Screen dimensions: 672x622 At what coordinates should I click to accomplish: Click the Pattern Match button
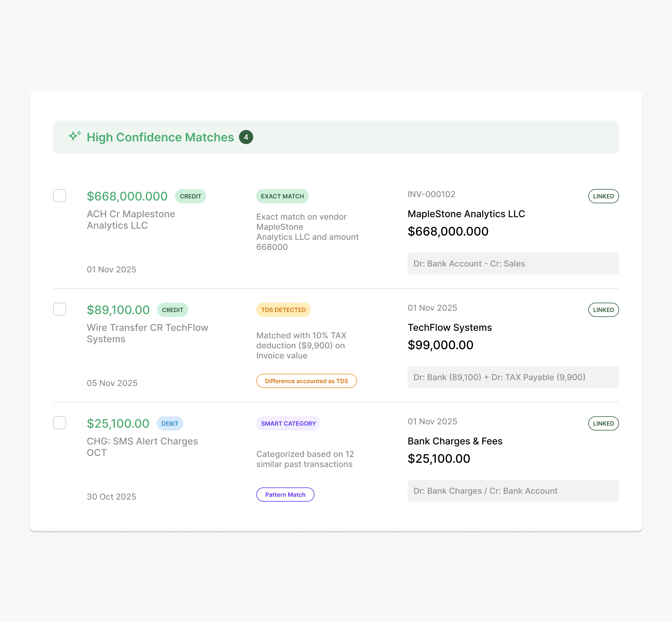(285, 494)
